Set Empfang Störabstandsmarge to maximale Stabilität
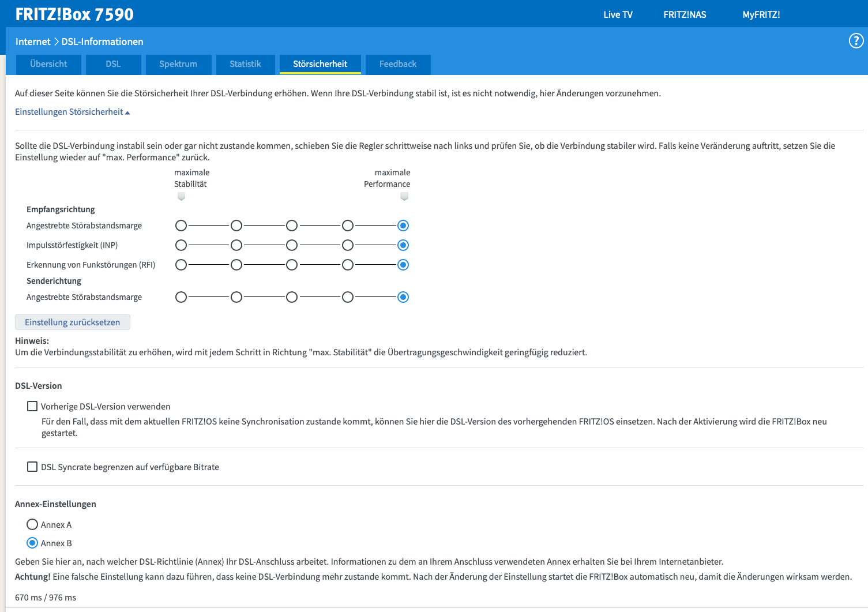The width and height of the screenshot is (868, 612). pos(181,226)
